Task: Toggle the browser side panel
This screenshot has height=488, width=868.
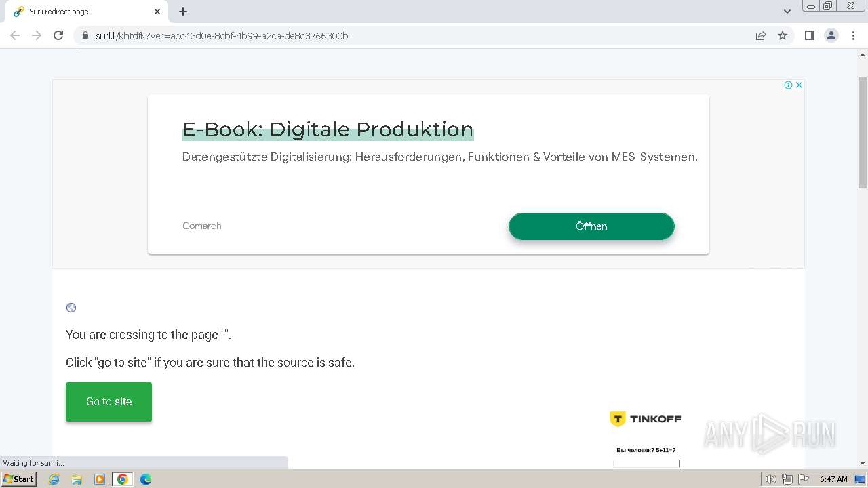Action: (809, 35)
